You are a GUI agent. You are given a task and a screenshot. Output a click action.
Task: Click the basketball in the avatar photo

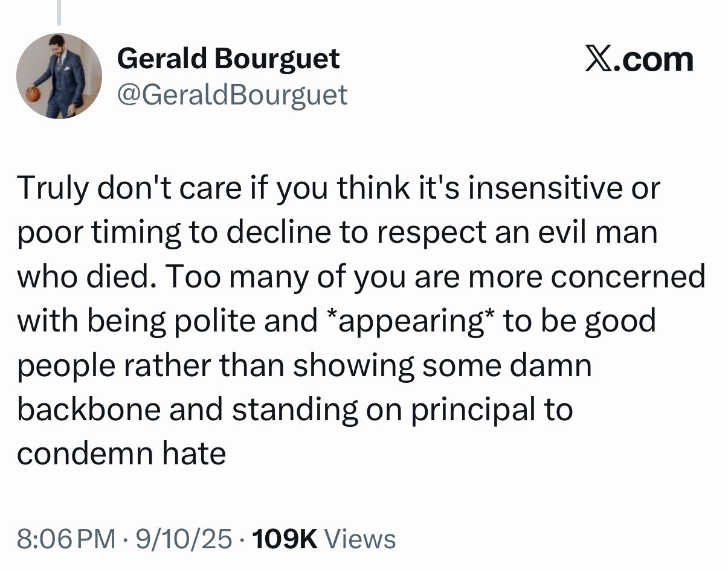(x=33, y=94)
